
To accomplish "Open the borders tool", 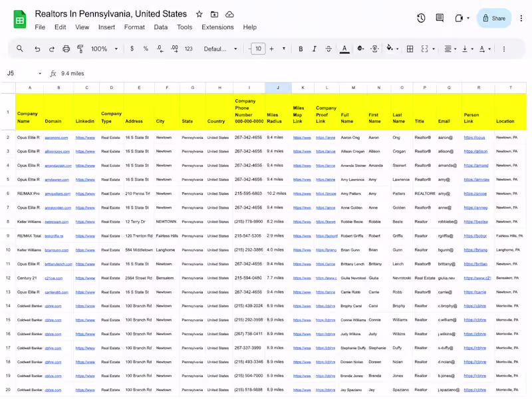I will 410,49.
